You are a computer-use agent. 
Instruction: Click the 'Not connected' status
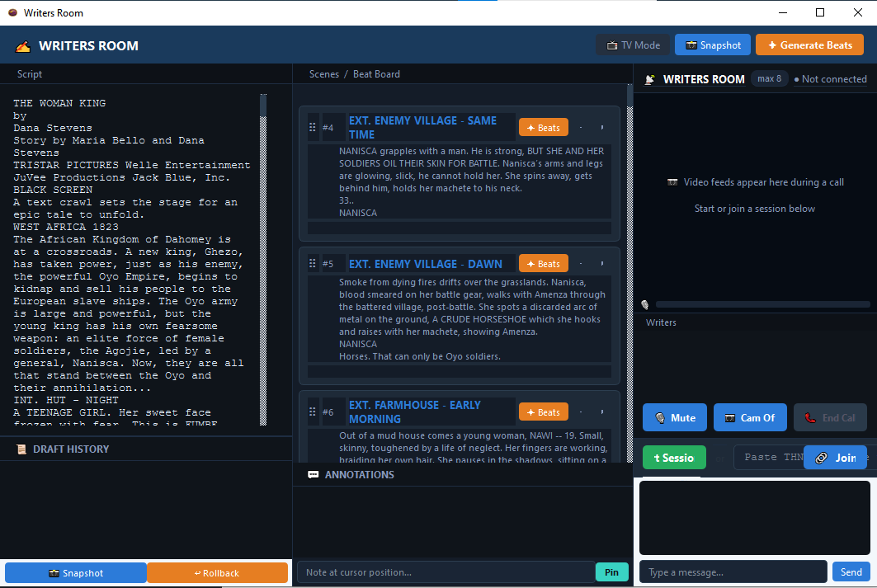(831, 79)
